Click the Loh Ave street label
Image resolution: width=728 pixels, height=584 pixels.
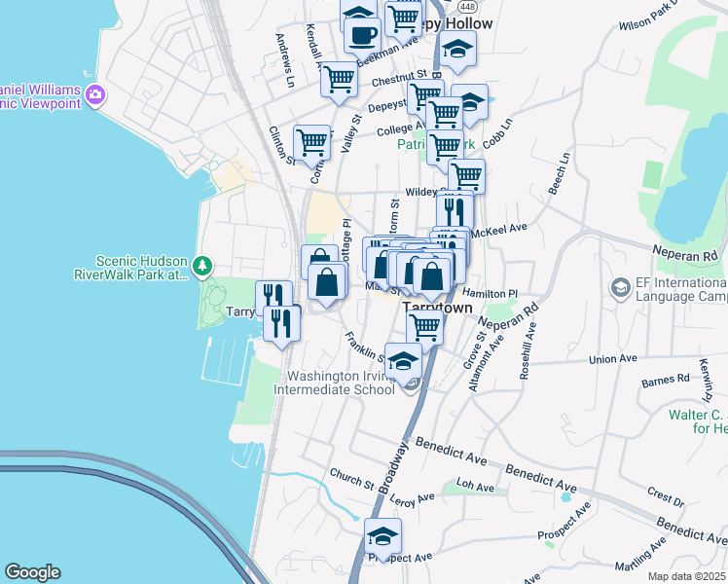pyautogui.click(x=475, y=485)
